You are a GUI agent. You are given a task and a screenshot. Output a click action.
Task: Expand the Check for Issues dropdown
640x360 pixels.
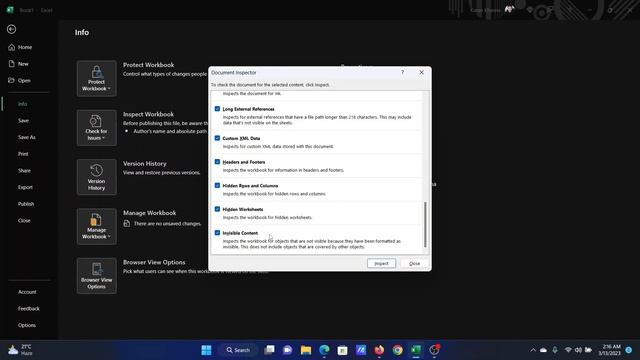pos(96,128)
